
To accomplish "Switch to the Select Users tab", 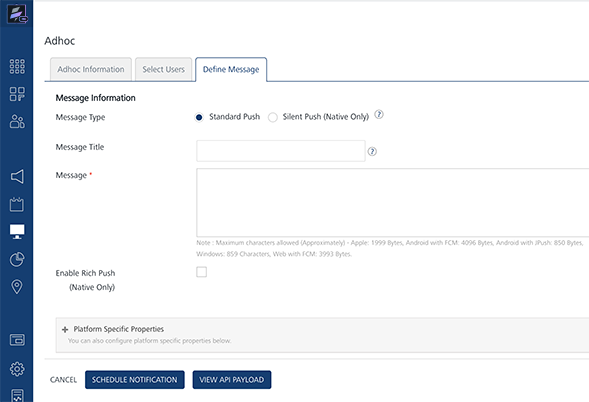I will 163,69.
